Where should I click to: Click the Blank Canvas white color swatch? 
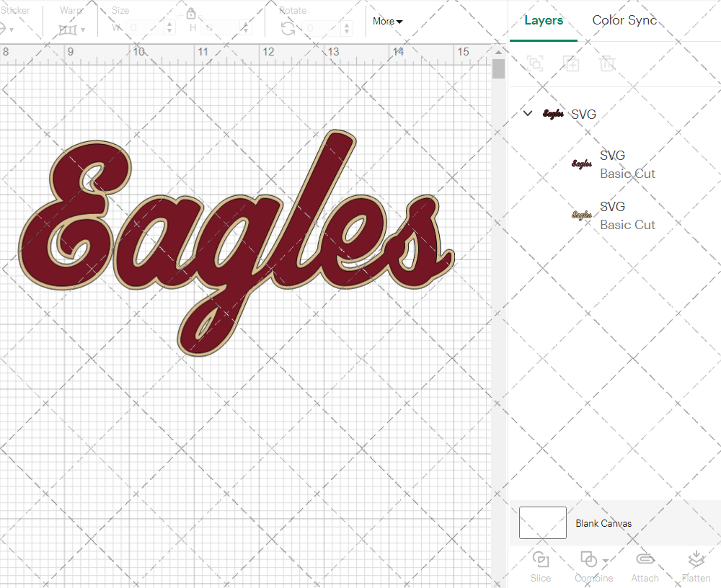pos(541,523)
